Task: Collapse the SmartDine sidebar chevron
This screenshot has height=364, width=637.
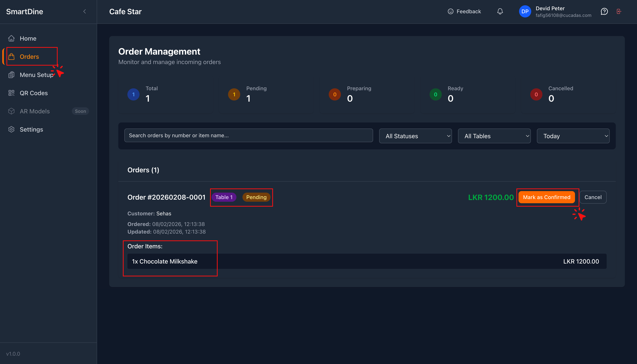Action: pos(85,12)
